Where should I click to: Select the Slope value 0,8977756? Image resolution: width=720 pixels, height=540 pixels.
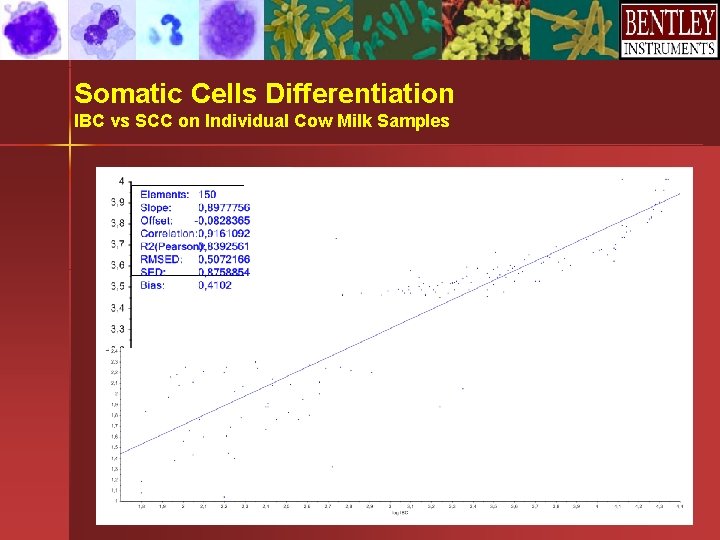click(x=224, y=208)
